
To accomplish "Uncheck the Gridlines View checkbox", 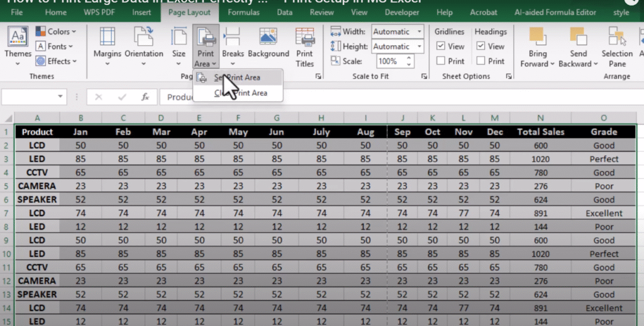I will 441,46.
